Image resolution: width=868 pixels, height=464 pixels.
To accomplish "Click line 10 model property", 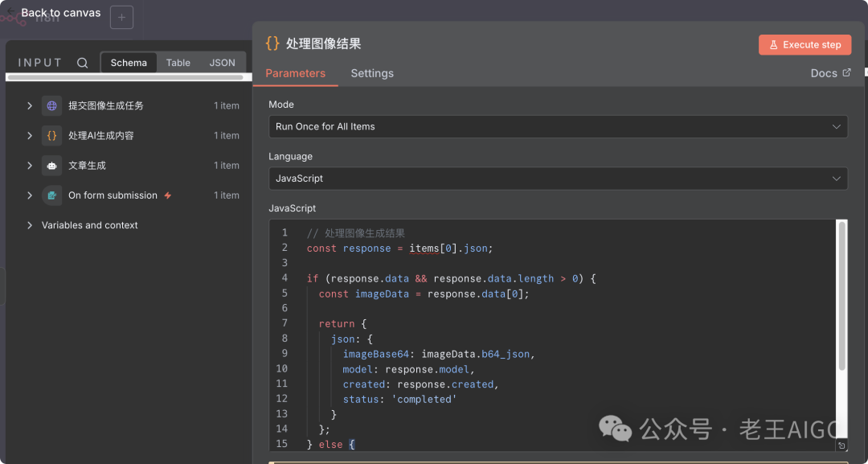I will point(409,369).
